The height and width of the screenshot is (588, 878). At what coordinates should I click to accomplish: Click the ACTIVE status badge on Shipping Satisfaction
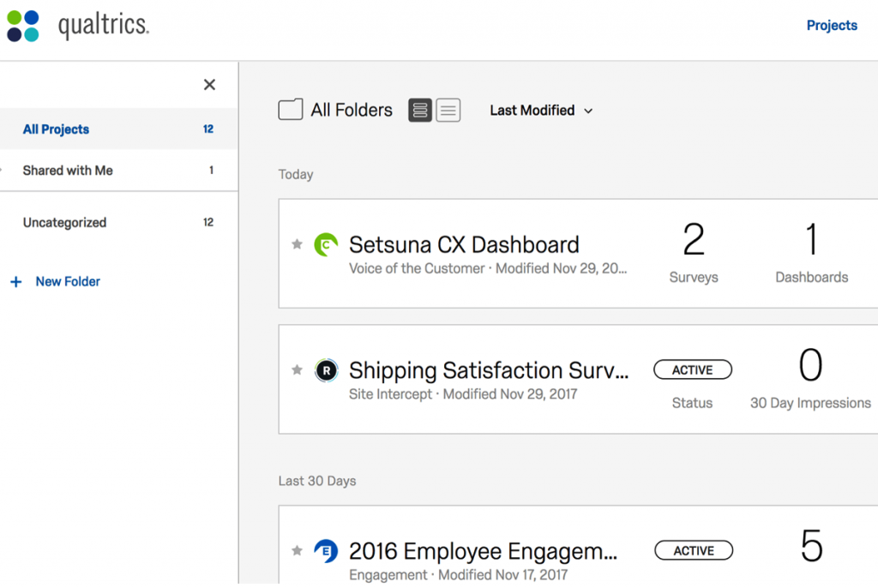(x=693, y=369)
